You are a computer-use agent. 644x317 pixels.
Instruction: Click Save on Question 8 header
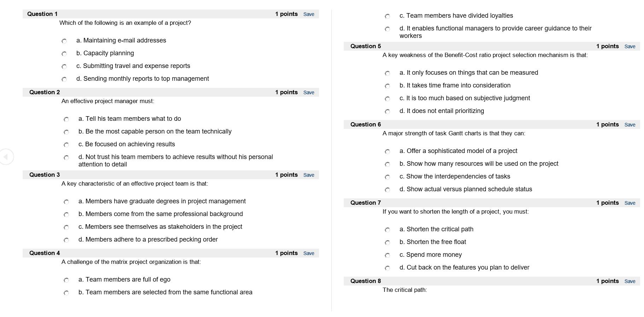pyautogui.click(x=630, y=281)
